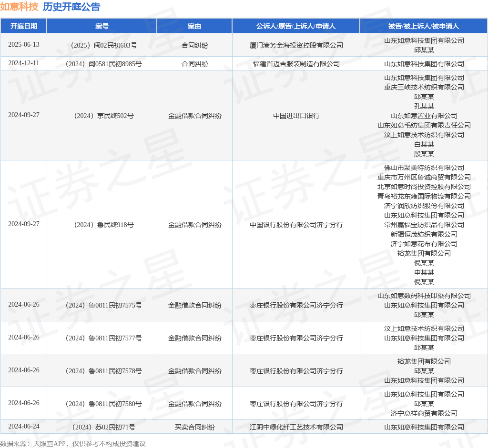Click defendant 常州嘉福宝纺织品有限公司
The height and width of the screenshot is (448, 488).
point(424,225)
